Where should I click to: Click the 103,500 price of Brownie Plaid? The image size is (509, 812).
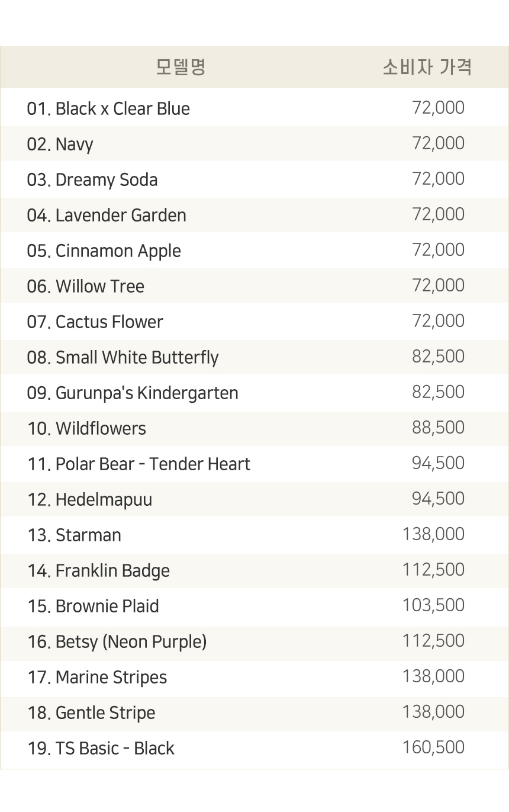point(433,605)
